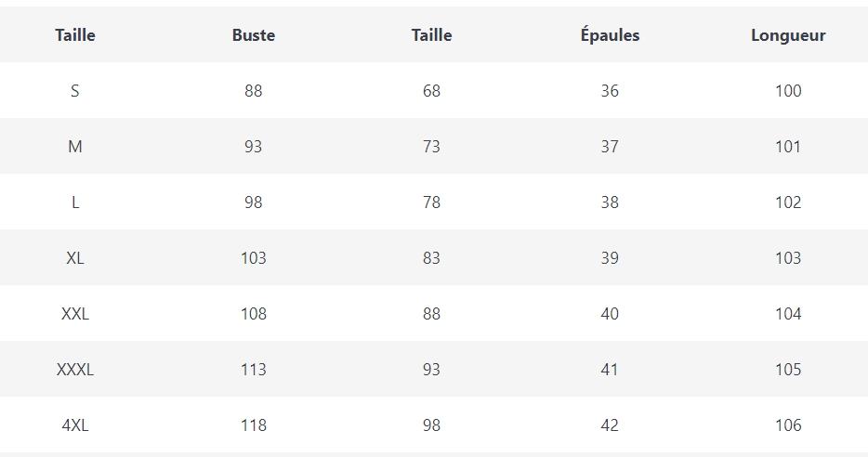Click the Longueur value 106
The width and height of the screenshot is (868, 457).
tap(788, 425)
